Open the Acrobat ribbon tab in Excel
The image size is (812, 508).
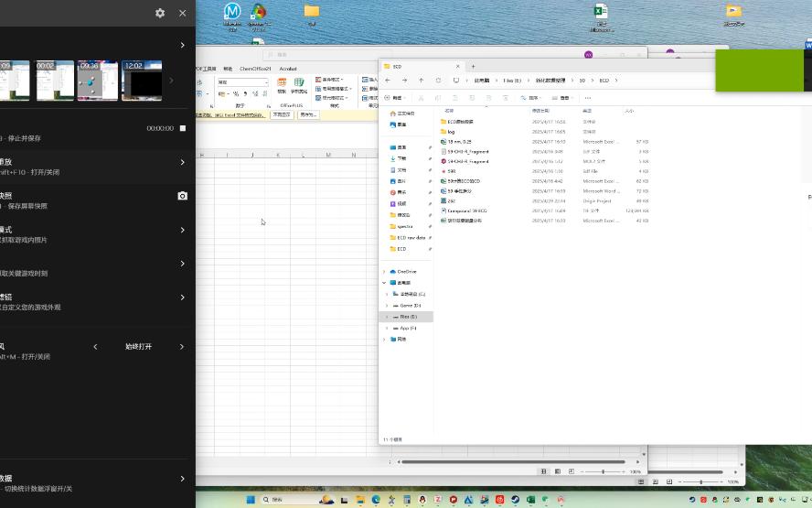coord(288,69)
